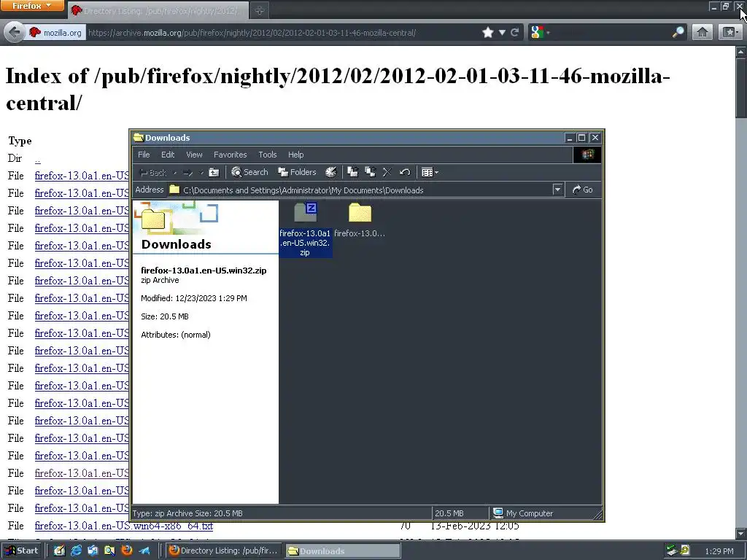Open the Google search engine dropdown

coord(541,32)
